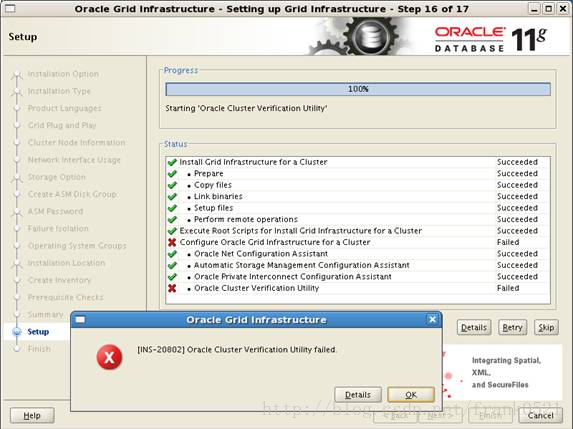Click red X next to Configure Oracle Grid Infrastructure

[x=172, y=242]
